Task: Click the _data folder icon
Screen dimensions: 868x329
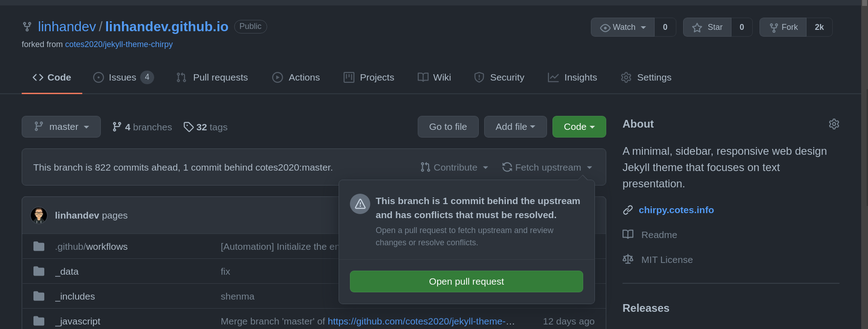Action: click(39, 272)
